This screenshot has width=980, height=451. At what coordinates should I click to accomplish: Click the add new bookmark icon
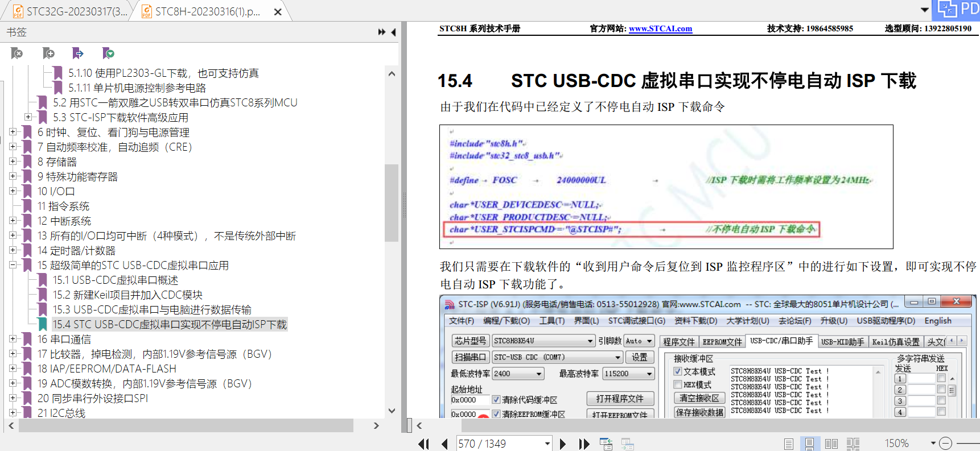click(48, 53)
